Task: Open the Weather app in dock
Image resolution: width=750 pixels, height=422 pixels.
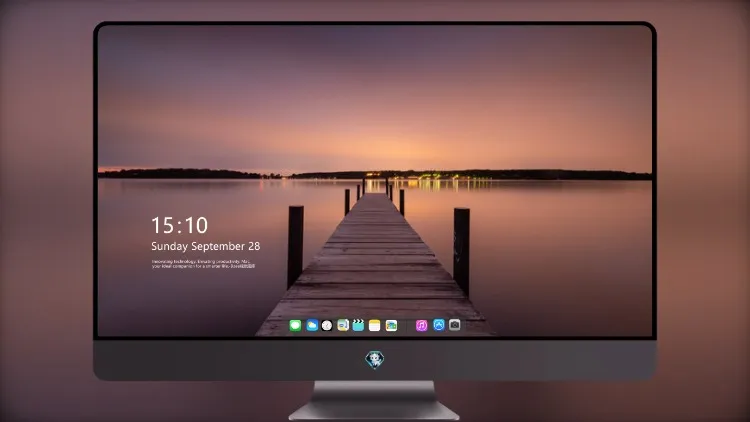Action: tap(312, 326)
